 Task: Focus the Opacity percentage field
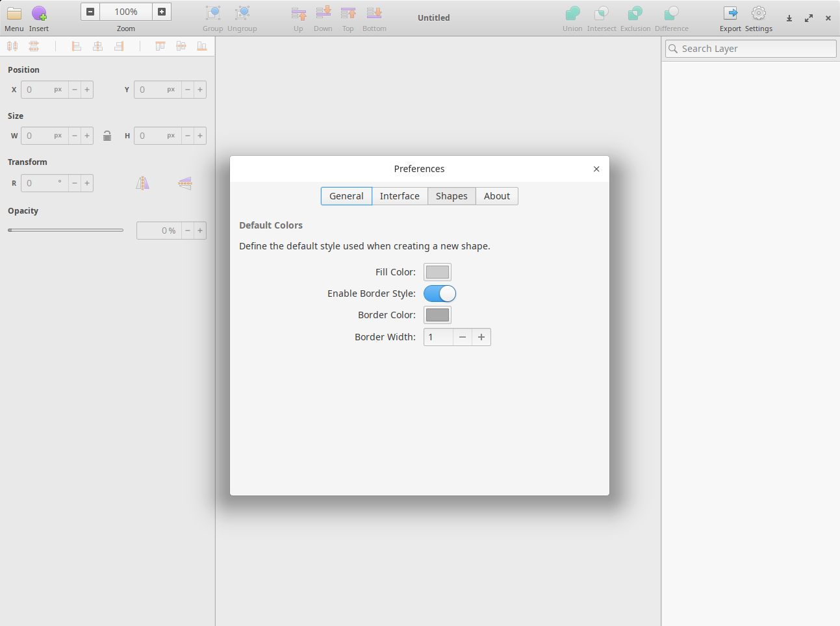(159, 231)
